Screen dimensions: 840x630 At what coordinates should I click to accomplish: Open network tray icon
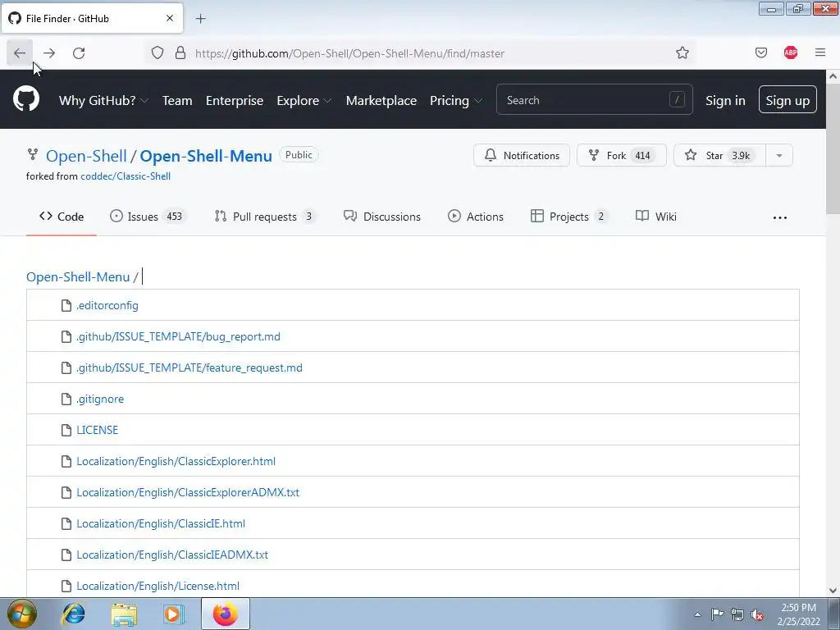click(x=737, y=614)
